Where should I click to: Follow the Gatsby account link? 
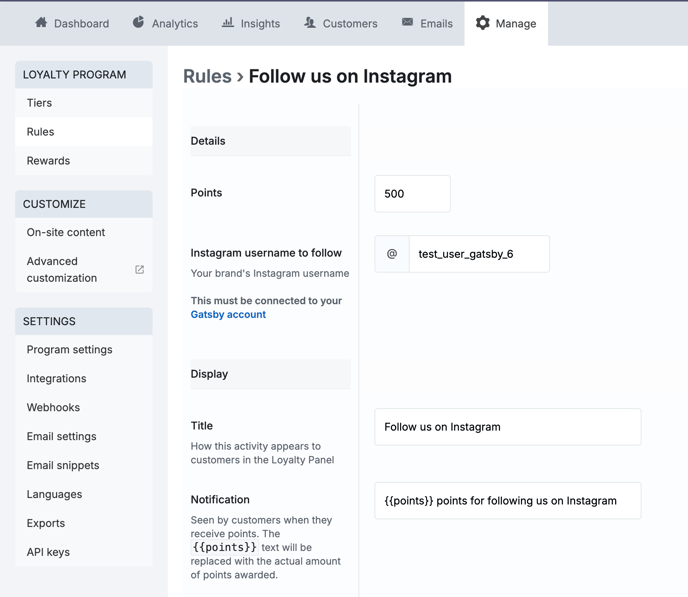point(228,315)
